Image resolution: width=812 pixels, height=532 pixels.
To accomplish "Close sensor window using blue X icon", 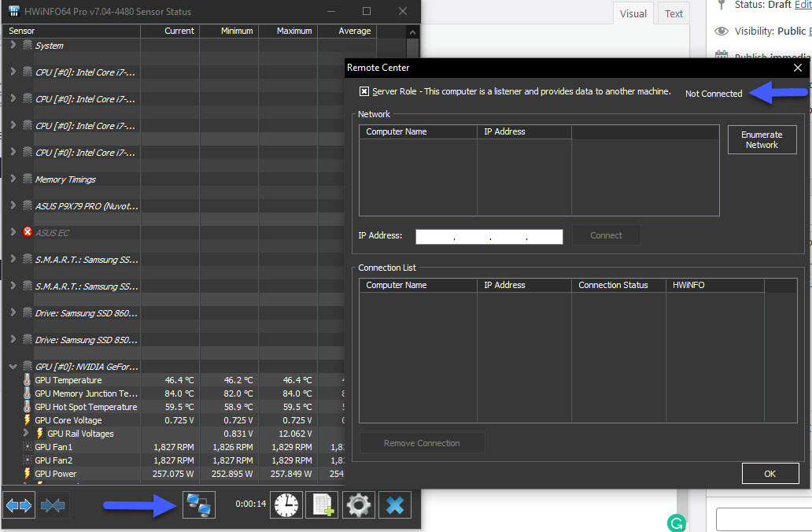I will pyautogui.click(x=395, y=504).
